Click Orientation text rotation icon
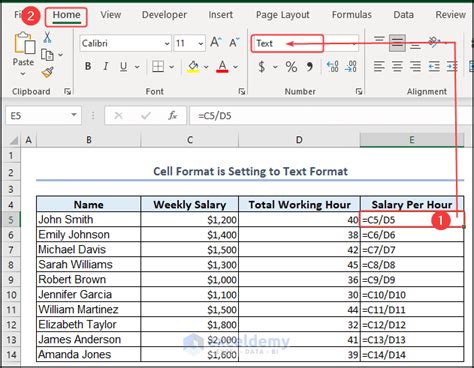Image resolution: width=474 pixels, height=368 pixels. [x=434, y=42]
